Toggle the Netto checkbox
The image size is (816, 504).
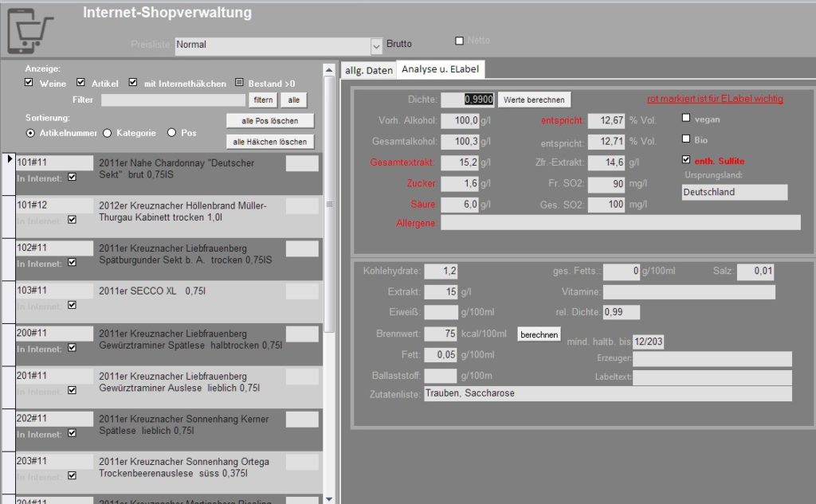pyautogui.click(x=459, y=41)
